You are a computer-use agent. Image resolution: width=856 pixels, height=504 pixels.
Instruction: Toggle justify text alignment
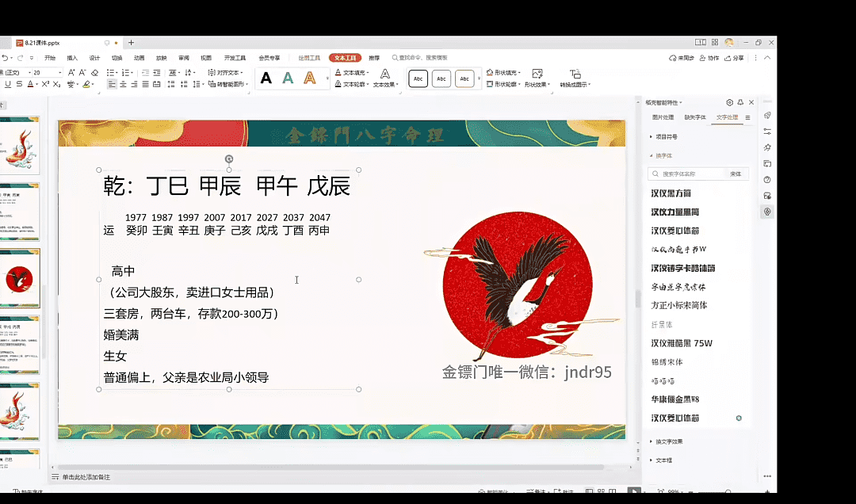[x=145, y=84]
